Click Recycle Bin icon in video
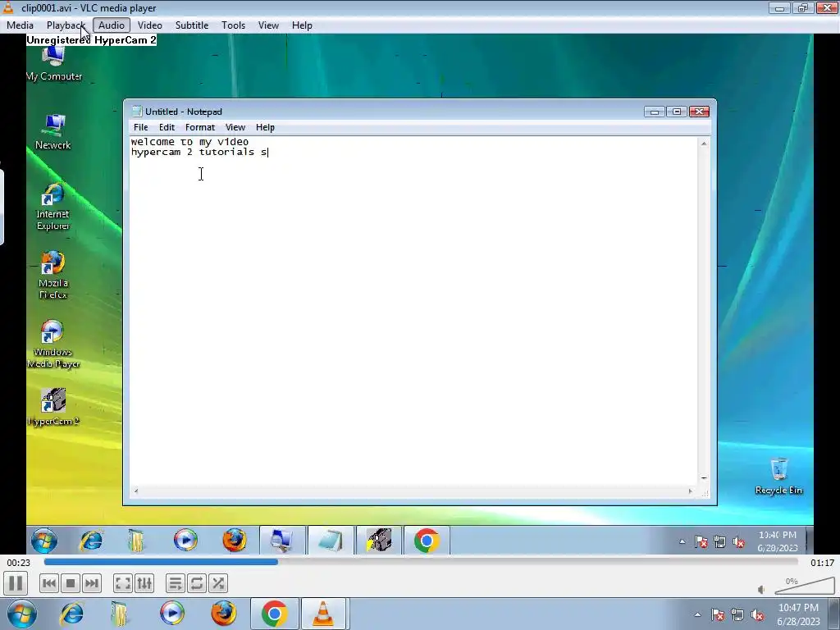Screen dimensions: 840x630 tap(778, 477)
